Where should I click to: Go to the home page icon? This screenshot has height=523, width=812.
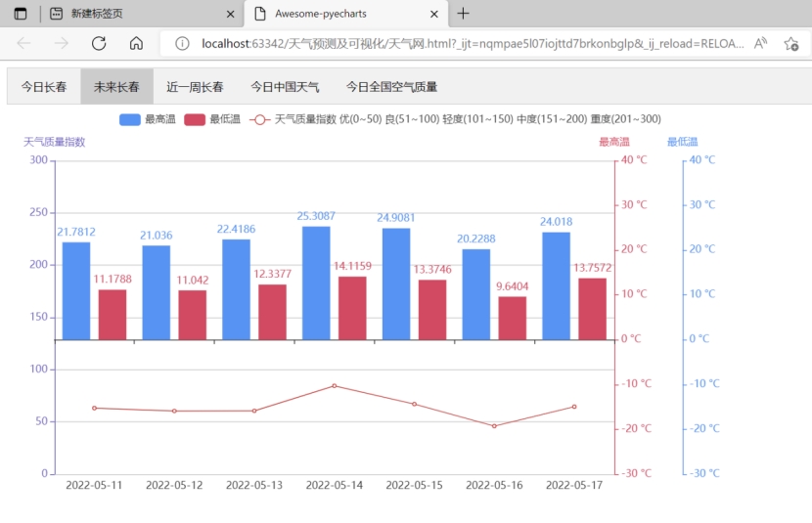click(x=136, y=43)
